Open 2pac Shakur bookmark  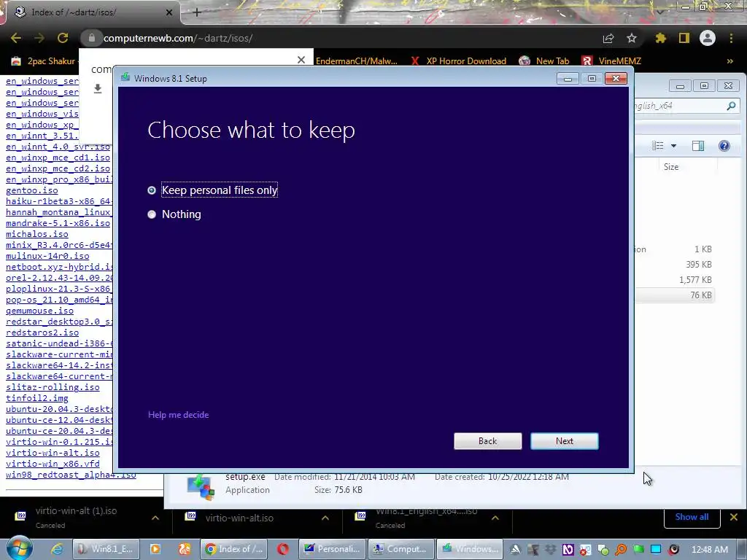tap(43, 61)
